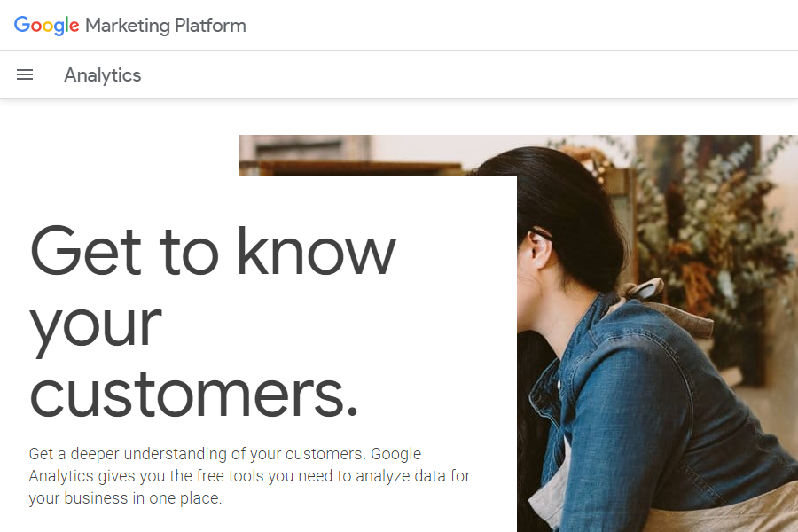Click the headline 'Get to know your customers.'
This screenshot has width=798, height=532.
point(213,319)
